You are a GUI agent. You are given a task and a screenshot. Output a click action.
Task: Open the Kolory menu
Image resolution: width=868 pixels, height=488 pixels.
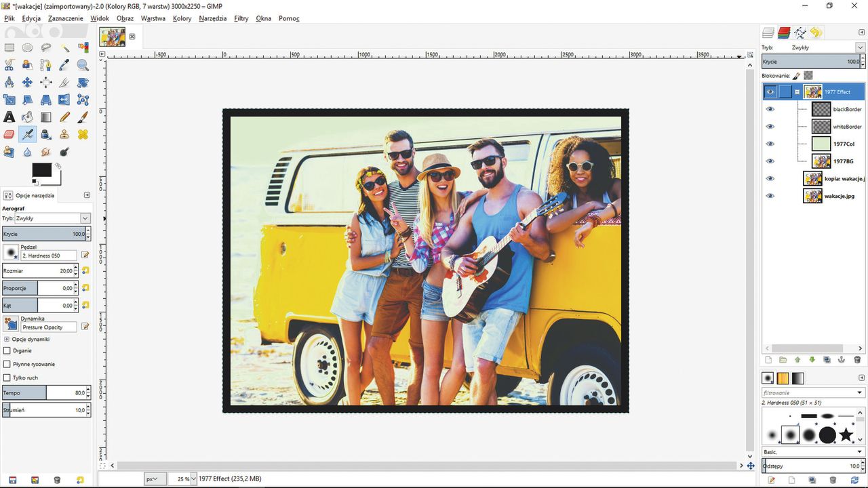click(x=182, y=18)
